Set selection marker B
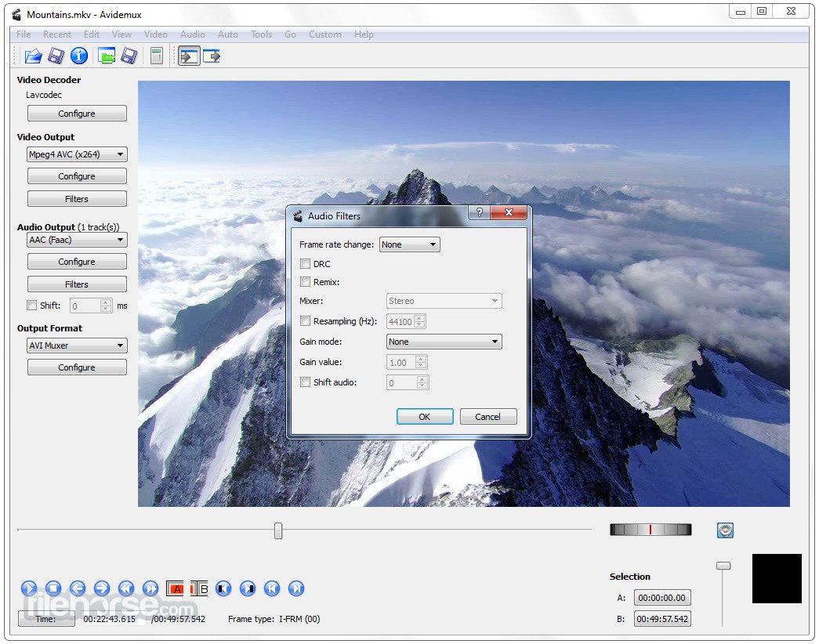This screenshot has width=819, height=644. (199, 588)
